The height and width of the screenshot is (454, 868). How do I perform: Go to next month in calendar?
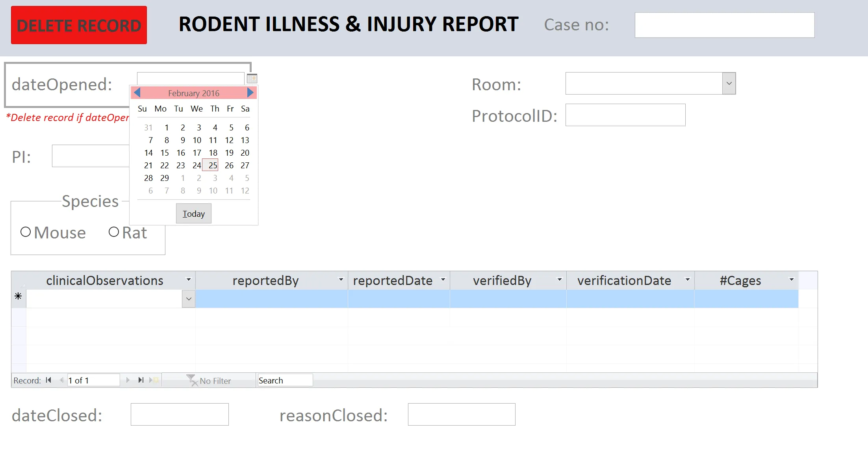(x=250, y=93)
